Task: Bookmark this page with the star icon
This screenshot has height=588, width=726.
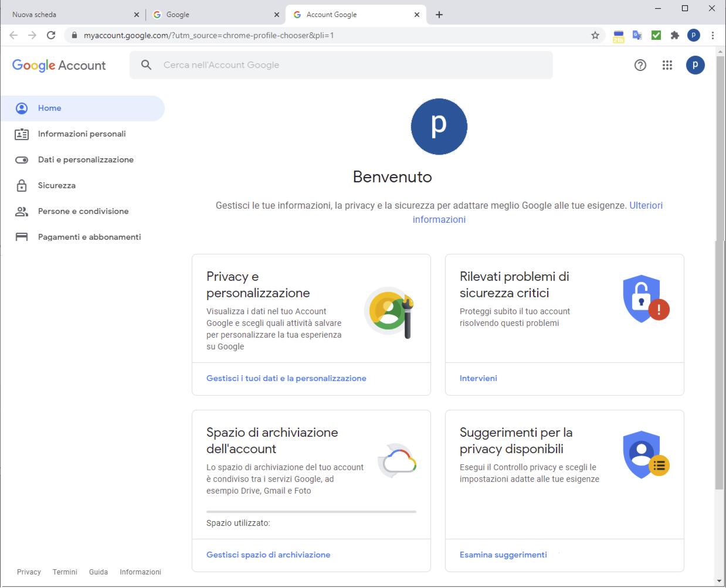Action: 595,35
